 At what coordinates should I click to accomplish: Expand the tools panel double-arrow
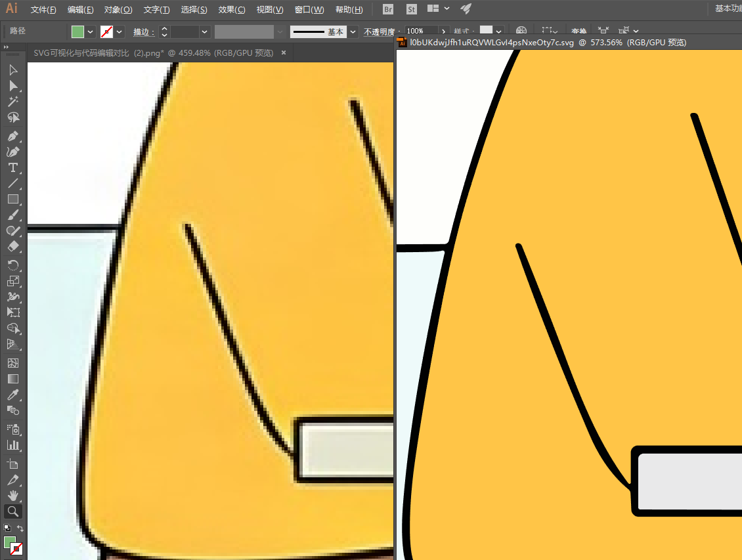(6, 47)
